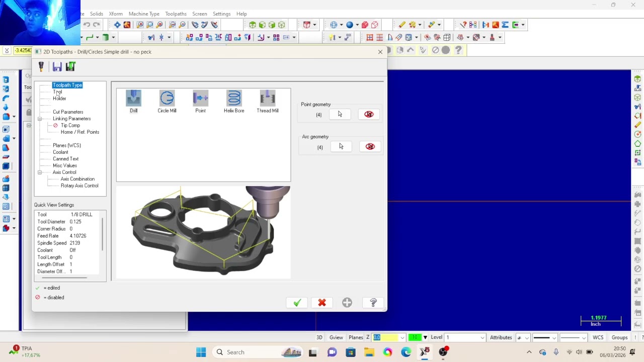The width and height of the screenshot is (644, 362).
Task: Close the 2D Toolpaths dialog window
Action: [380, 52]
